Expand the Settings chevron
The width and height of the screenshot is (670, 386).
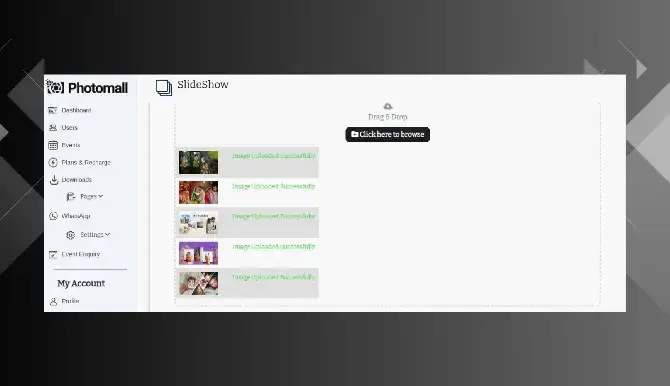point(107,234)
